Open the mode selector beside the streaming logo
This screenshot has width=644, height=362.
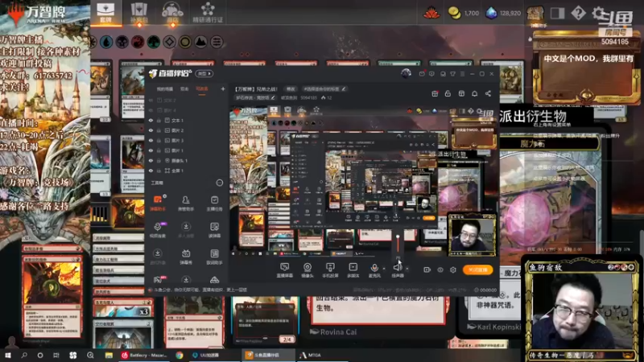[x=204, y=73]
